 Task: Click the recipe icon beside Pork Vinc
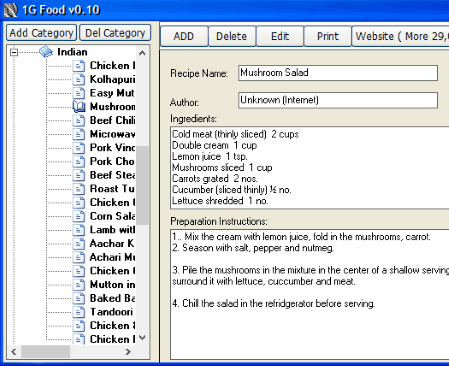(79, 148)
